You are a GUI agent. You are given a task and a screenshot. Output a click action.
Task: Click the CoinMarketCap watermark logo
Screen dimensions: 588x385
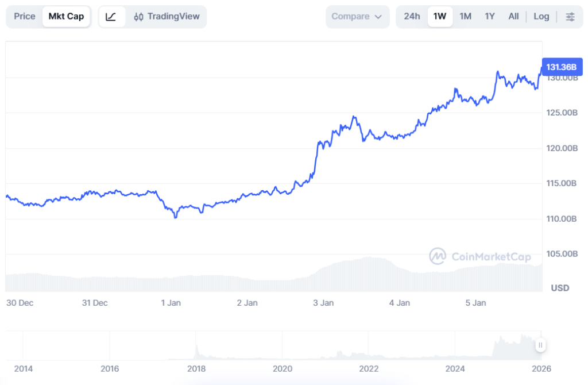(x=480, y=256)
